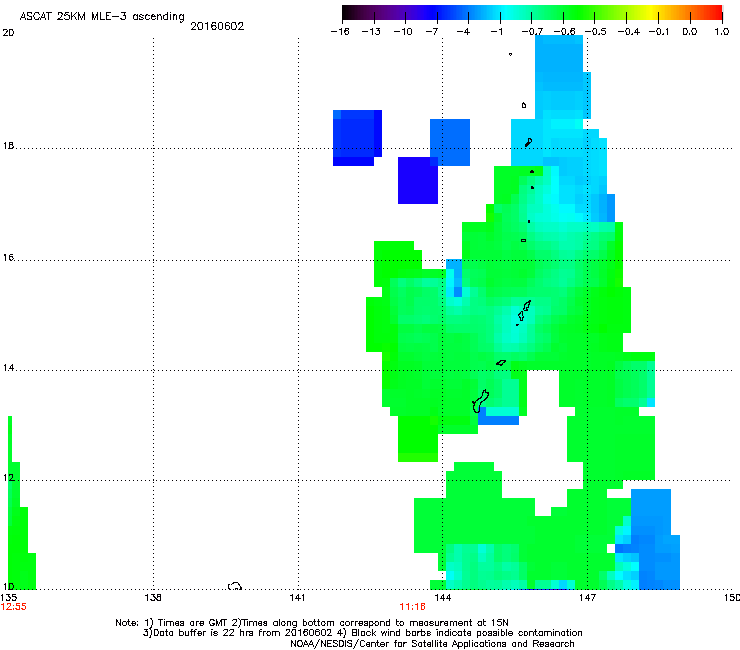This screenshot has width=740, height=650.
Task: Click the dark blue data patch between 141E and 144E above 18N
Action: pos(357,138)
